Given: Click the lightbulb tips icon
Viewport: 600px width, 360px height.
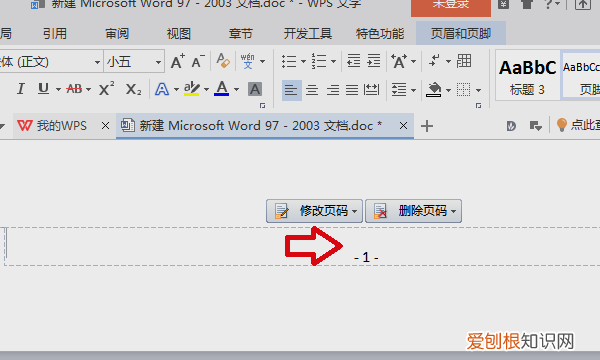Looking at the screenshot, I should pyautogui.click(x=561, y=125).
